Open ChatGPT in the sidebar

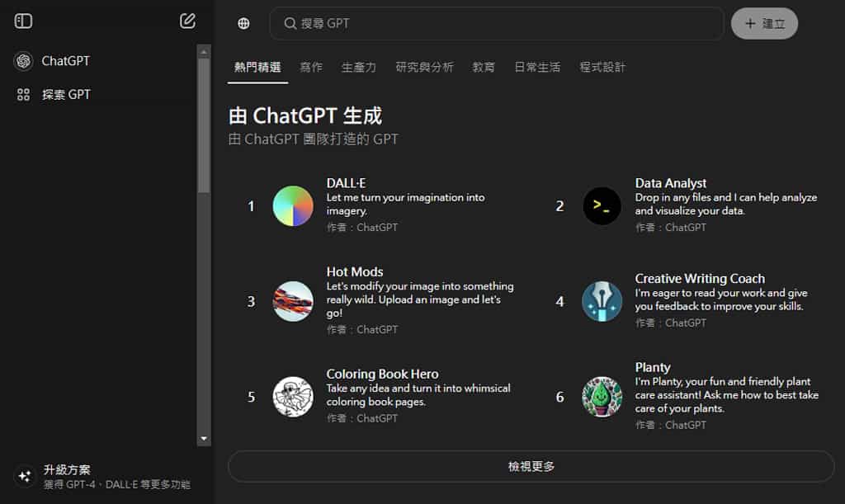click(65, 61)
